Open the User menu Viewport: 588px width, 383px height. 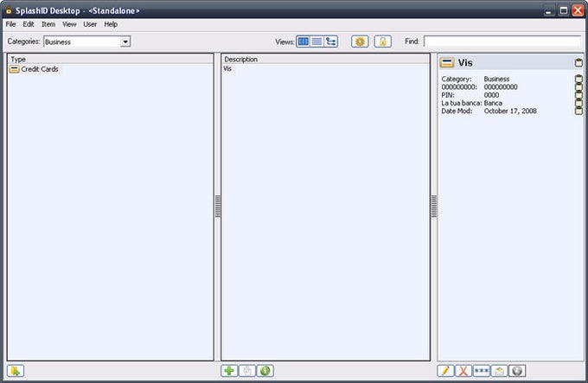click(90, 24)
